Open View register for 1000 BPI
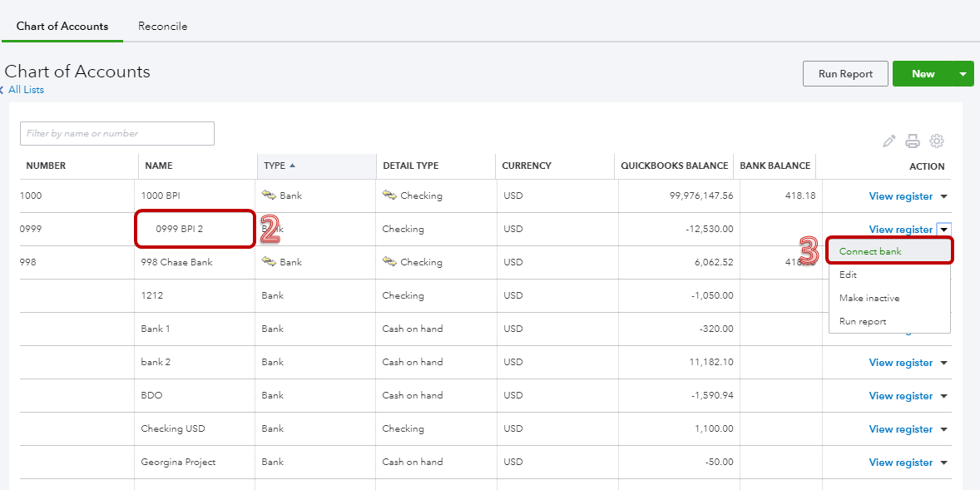 (901, 196)
